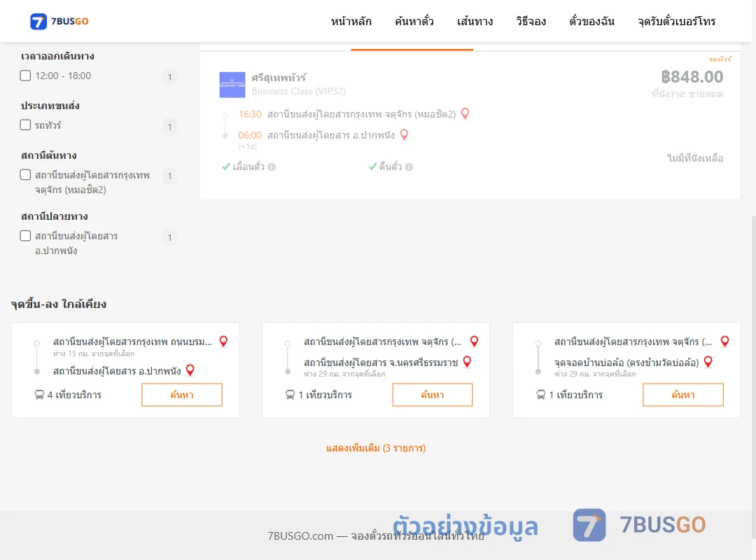The height and width of the screenshot is (560, 756).
Task: Click the 06:00 arrival time
Action: click(x=250, y=135)
